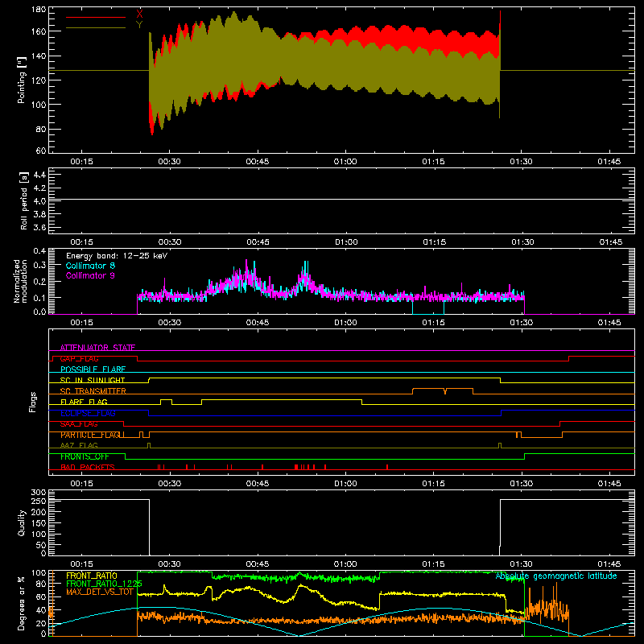Screen dimensions: 644x644
Task: Select the 'Degrees or %' axis title
Action: pyautogui.click(x=22, y=603)
